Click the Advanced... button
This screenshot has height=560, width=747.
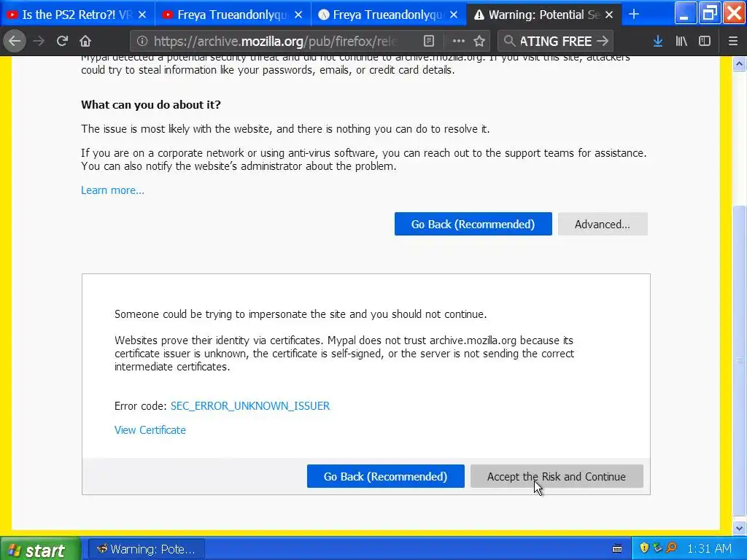pos(603,224)
